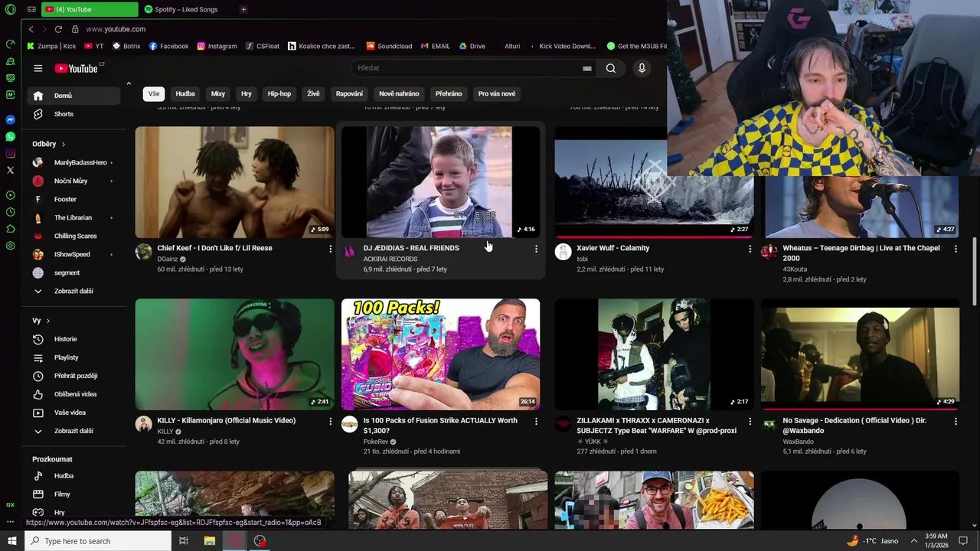This screenshot has height=551, width=980.
Task: Open options menu for Fusion Strike video
Action: tap(536, 421)
